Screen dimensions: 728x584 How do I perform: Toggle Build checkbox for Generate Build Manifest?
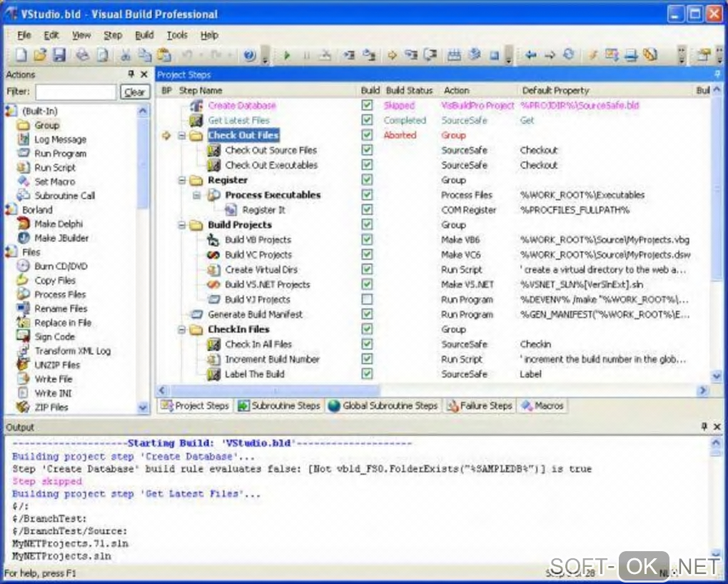[367, 313]
